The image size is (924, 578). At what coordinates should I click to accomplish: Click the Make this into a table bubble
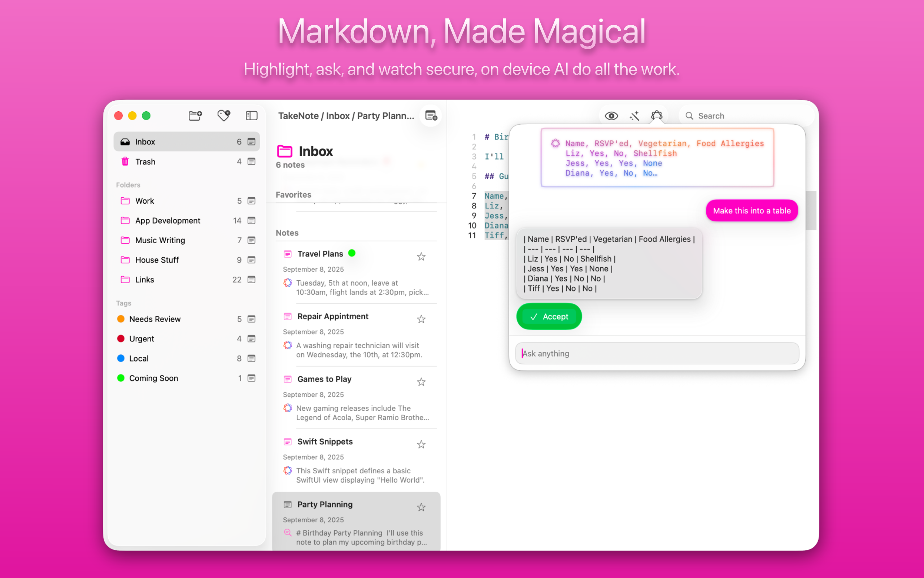pyautogui.click(x=751, y=211)
